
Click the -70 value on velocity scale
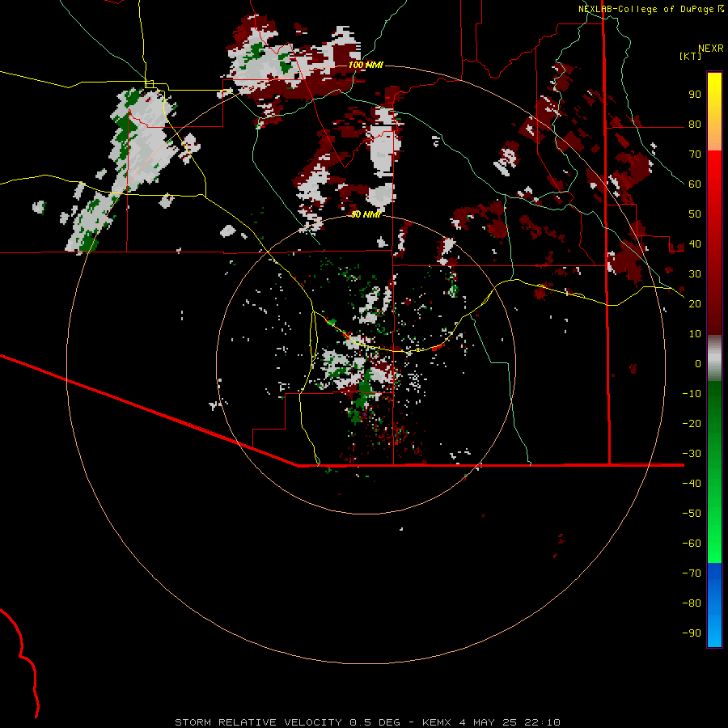coord(692,573)
